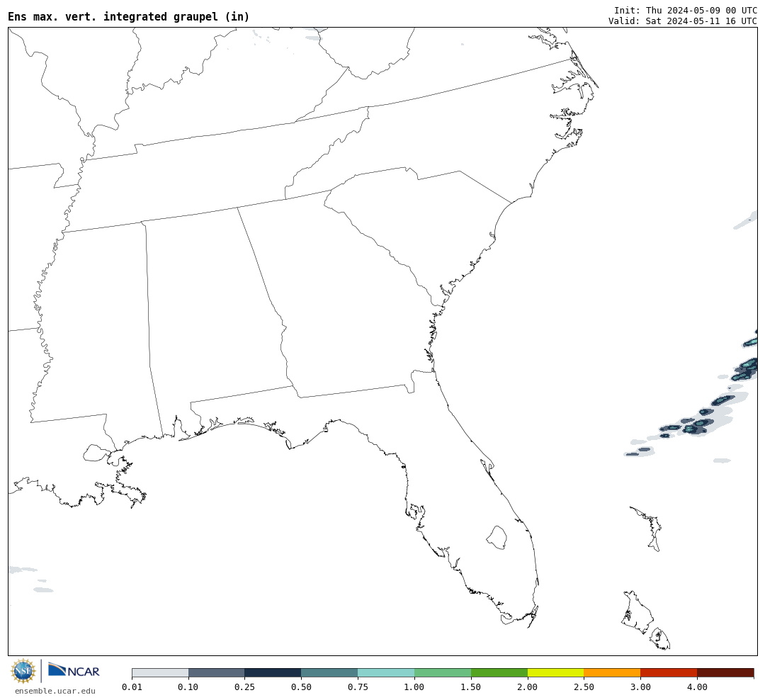Click the 2.00 colorbar tick label
The width and height of the screenshot is (765, 700).
click(528, 687)
